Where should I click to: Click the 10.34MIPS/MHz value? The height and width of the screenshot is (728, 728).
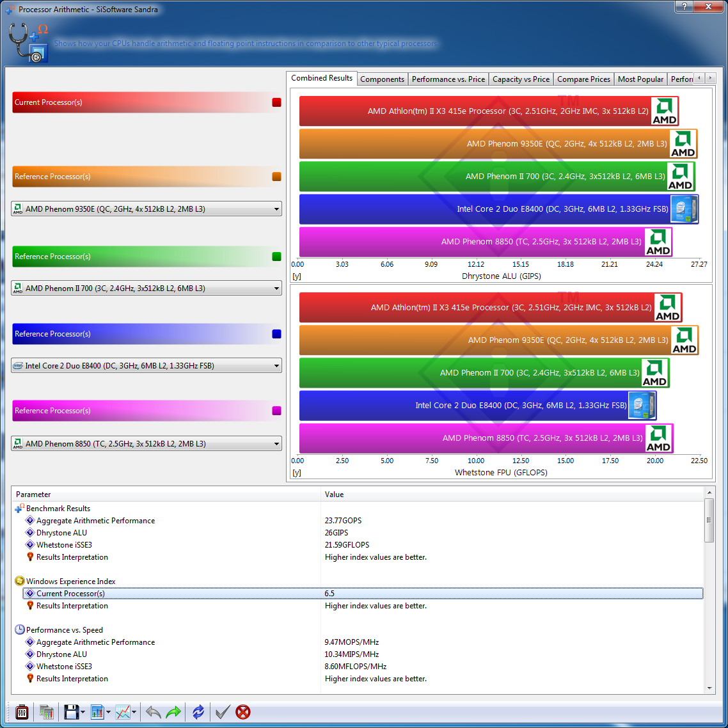coord(351,654)
